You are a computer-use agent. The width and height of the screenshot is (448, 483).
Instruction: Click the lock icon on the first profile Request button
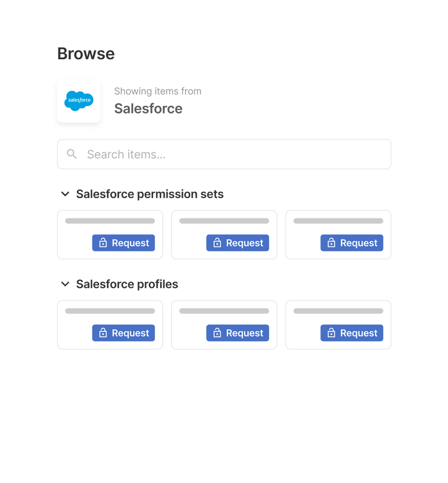103,333
